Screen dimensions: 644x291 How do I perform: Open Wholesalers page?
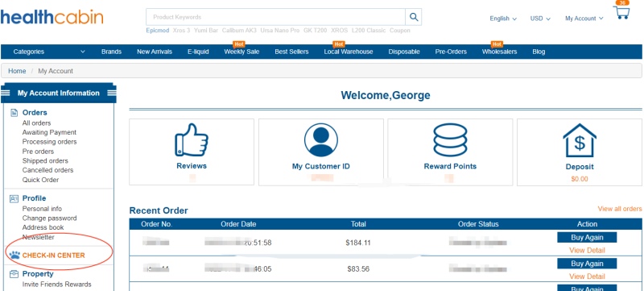click(x=499, y=52)
